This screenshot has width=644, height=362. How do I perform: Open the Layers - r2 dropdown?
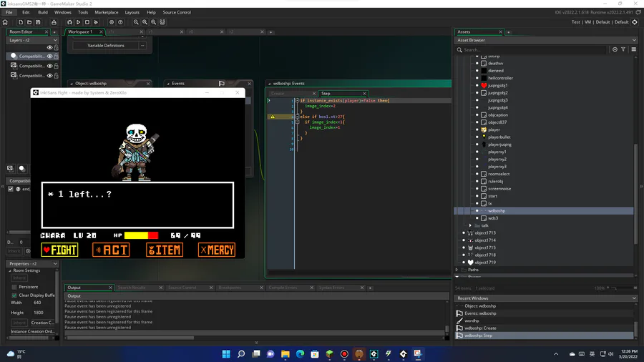click(x=55, y=40)
